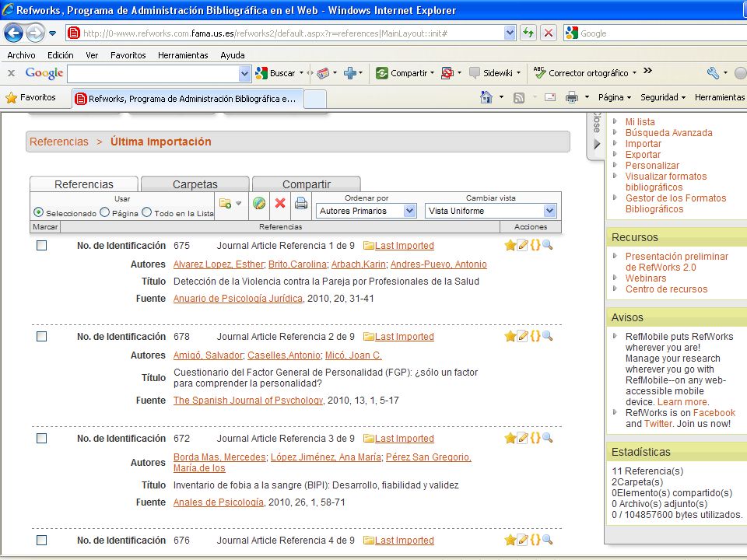The height and width of the screenshot is (560, 747).
Task: Stop loading with the address bar X
Action: pos(549,33)
